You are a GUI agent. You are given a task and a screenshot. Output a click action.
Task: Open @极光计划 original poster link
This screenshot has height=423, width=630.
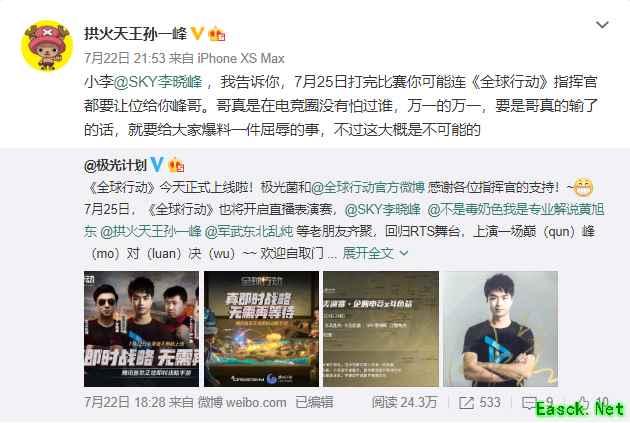[x=115, y=165]
